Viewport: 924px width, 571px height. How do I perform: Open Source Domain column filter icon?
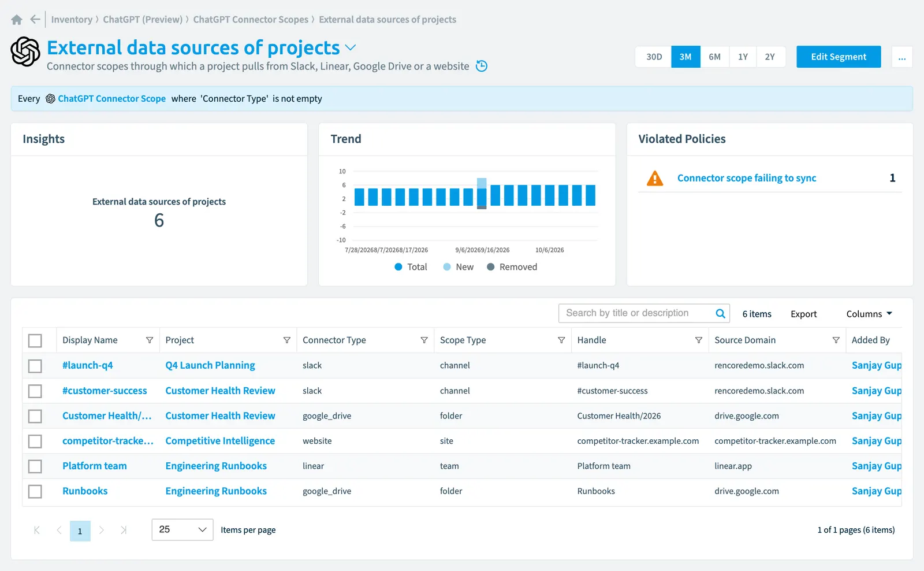coord(836,340)
